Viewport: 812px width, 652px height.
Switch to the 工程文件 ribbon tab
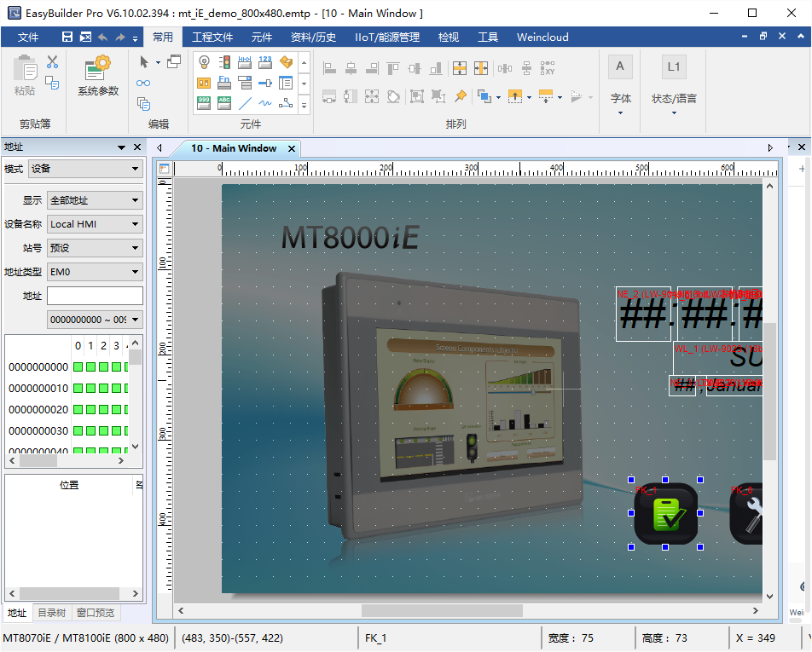(x=212, y=38)
